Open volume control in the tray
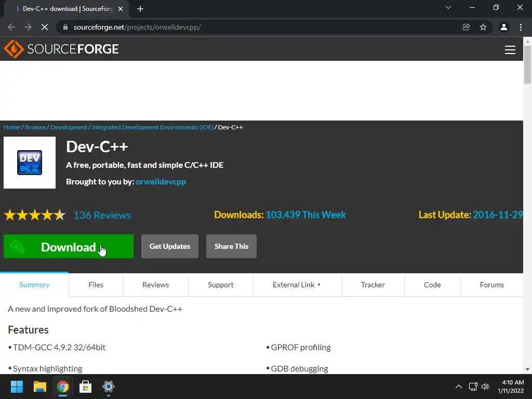 coord(485,387)
